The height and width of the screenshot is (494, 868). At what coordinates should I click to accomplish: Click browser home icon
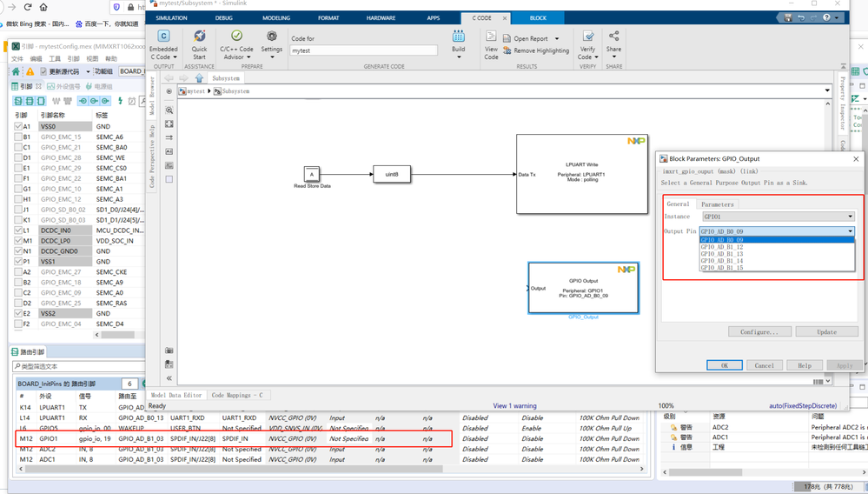pyautogui.click(x=43, y=7)
